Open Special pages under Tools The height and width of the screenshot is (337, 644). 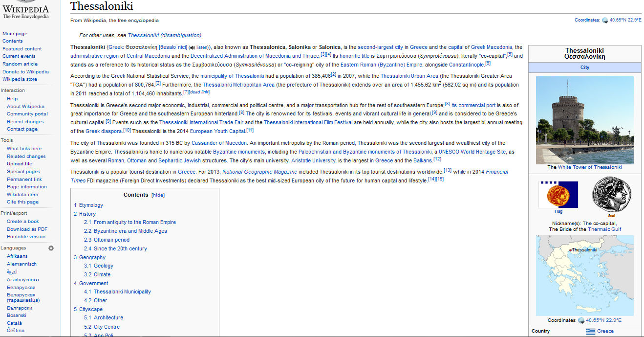pos(23,172)
